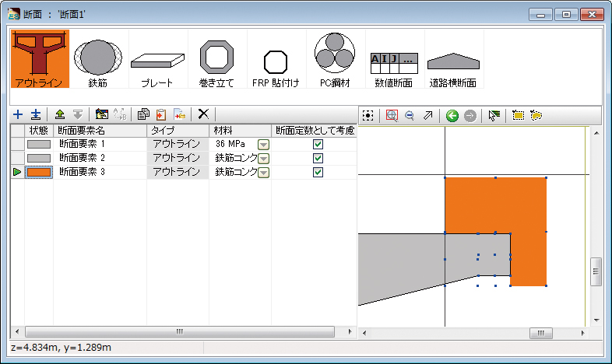The height and width of the screenshot is (364, 612).
Task: Click drawing view vertical scrollbar thumb
Action: tap(596, 271)
